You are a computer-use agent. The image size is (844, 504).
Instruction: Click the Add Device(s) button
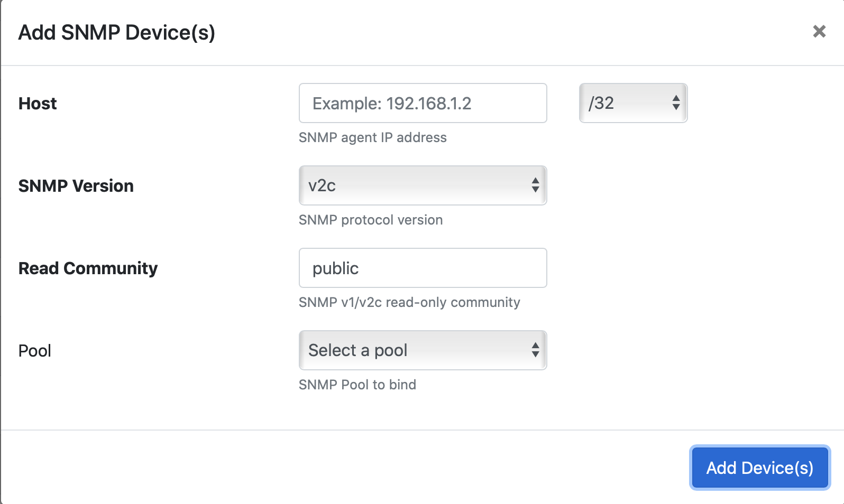[759, 468]
